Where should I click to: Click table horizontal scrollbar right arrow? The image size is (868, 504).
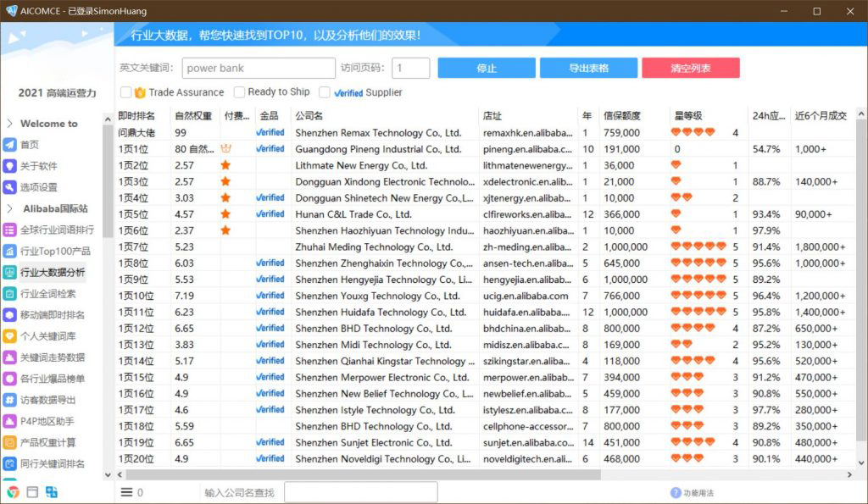click(x=849, y=474)
